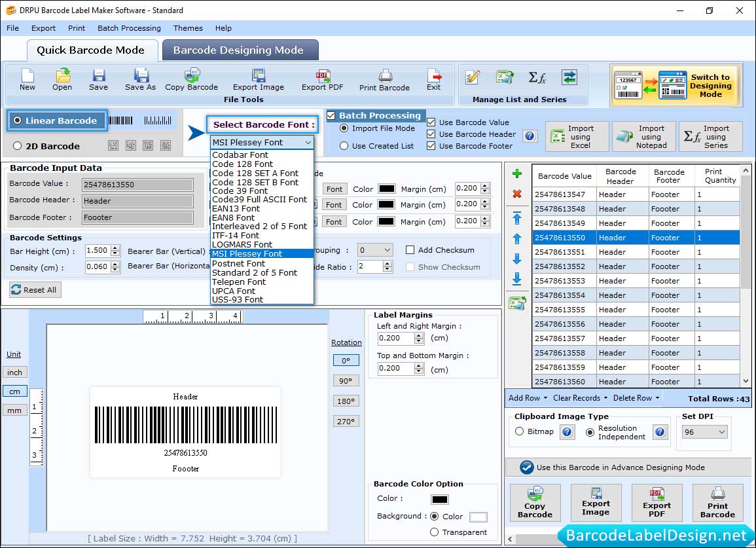This screenshot has height=548, width=756.
Task: Click the Print Barcode icon in File Tools
Action: click(x=384, y=80)
